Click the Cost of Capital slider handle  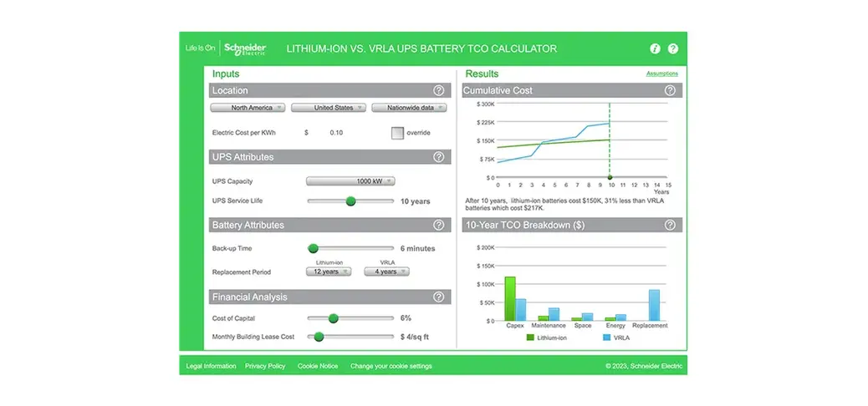tap(334, 318)
